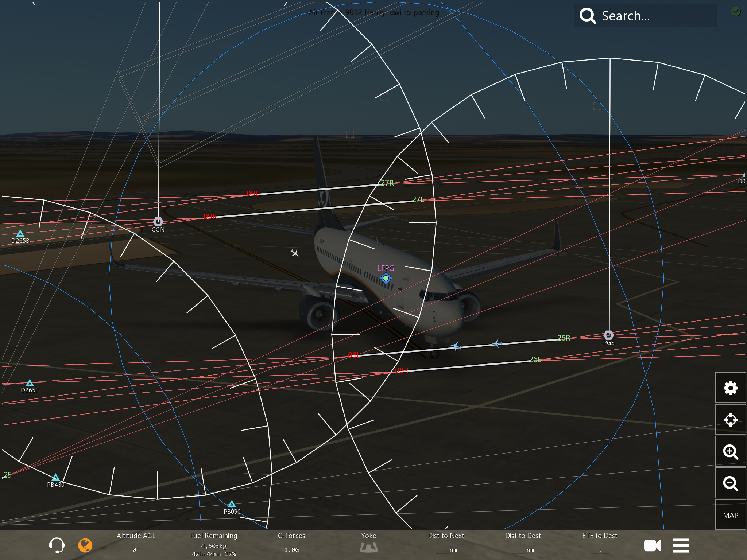The height and width of the screenshot is (560, 747).
Task: Open the orange globe live icon
Action: pyautogui.click(x=85, y=545)
